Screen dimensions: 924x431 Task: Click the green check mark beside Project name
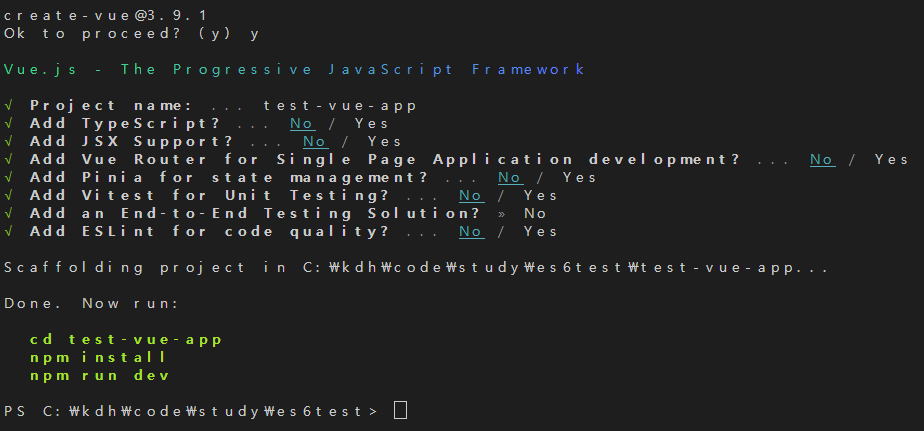(8, 106)
